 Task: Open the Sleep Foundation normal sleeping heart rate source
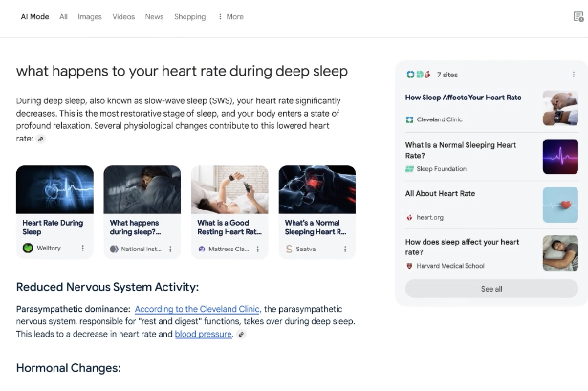click(x=461, y=150)
